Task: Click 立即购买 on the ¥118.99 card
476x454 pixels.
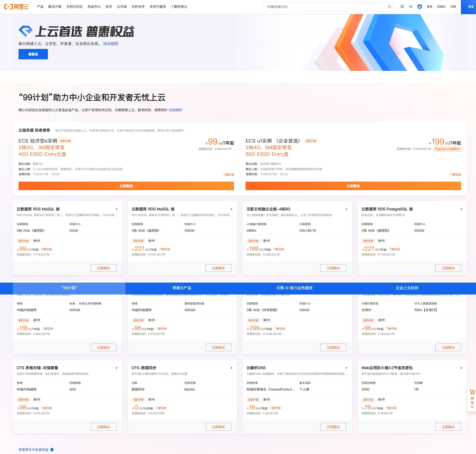Action: (x=103, y=348)
